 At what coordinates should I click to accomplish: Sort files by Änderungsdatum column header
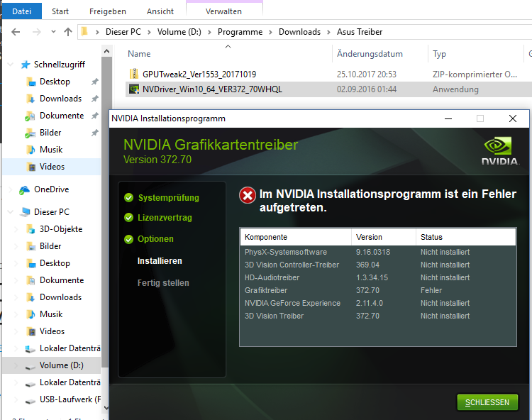click(370, 54)
